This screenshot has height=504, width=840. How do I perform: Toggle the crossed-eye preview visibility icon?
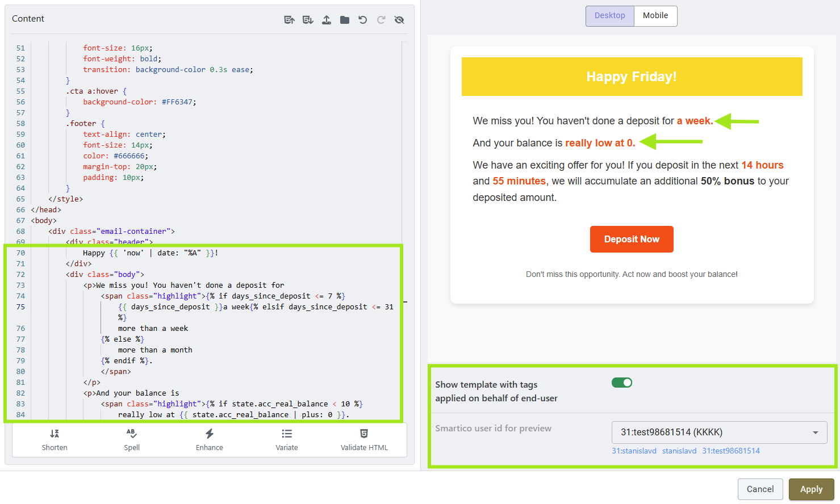coord(399,20)
